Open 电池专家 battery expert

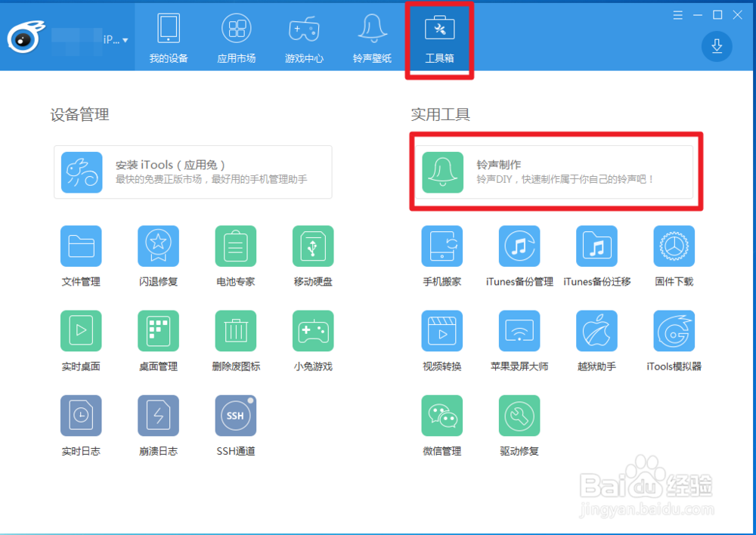236,246
